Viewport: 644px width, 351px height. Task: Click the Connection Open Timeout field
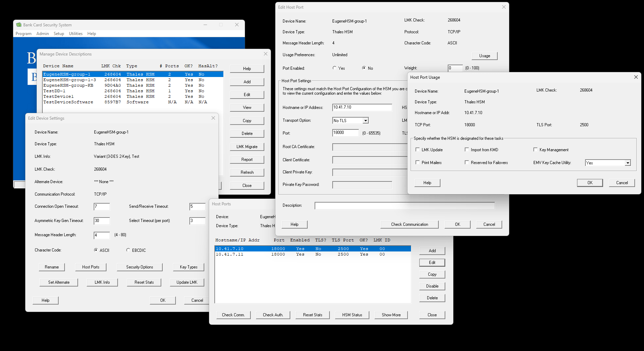(x=102, y=207)
